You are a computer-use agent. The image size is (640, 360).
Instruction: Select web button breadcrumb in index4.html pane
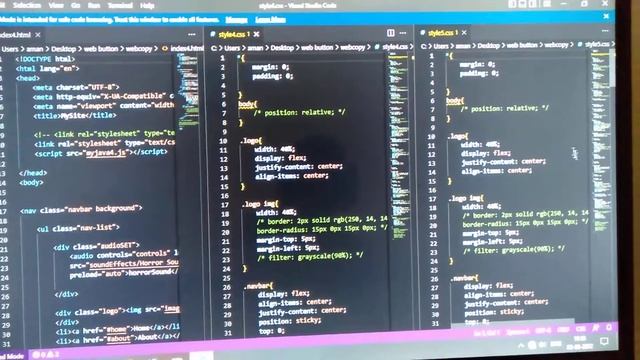point(101,49)
